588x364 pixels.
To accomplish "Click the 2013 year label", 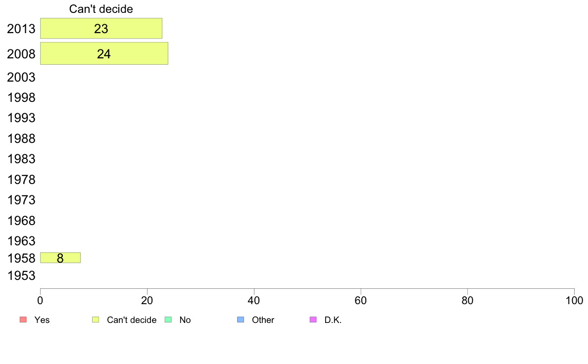I will click(21, 29).
